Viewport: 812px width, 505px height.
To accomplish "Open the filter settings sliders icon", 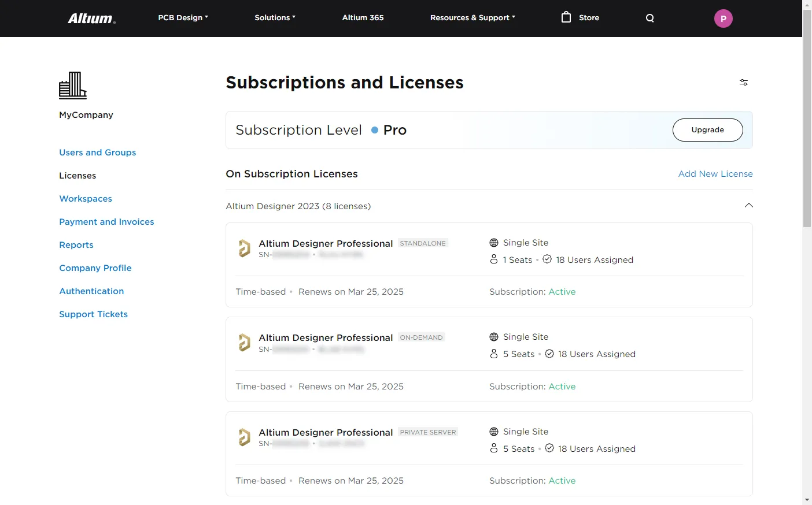I will 744,83.
